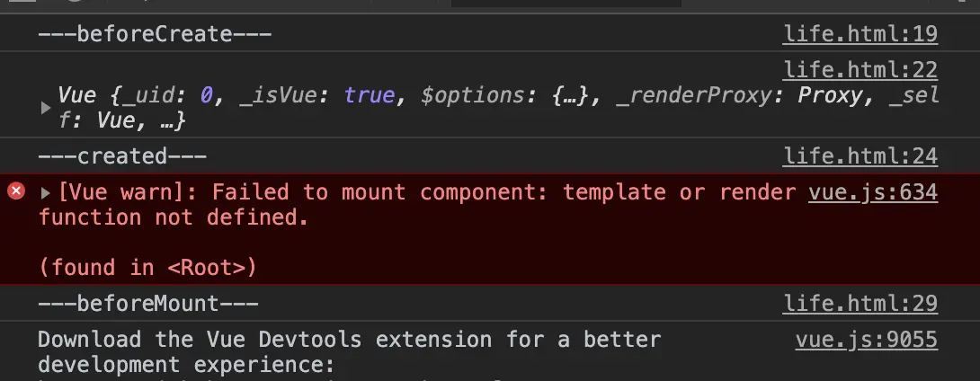Go to life.html:29 source link
This screenshot has height=381, width=980.
(x=860, y=304)
